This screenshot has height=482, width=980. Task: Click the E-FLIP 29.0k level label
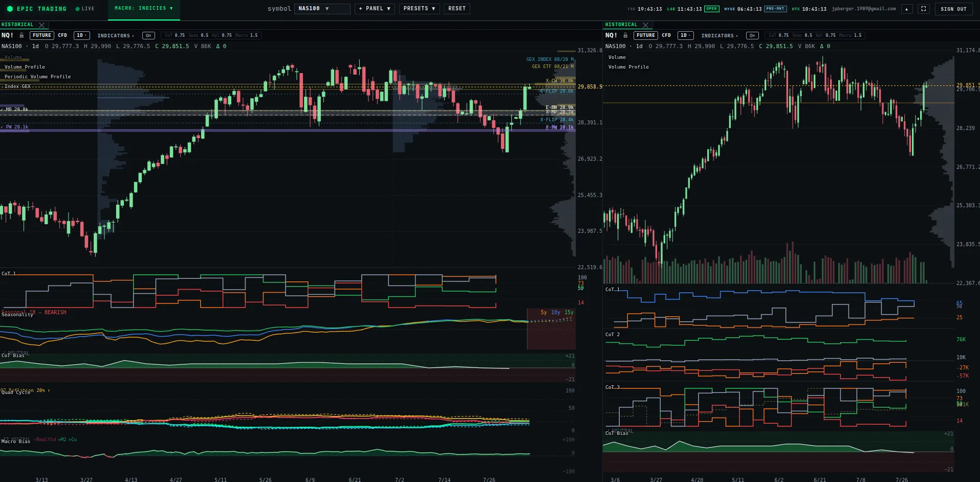click(x=557, y=91)
